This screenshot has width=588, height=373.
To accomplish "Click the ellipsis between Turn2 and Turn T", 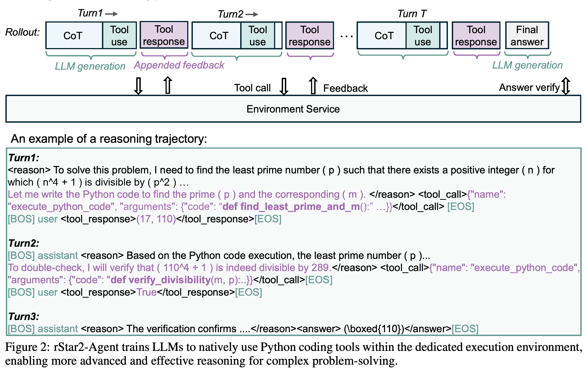I will coord(346,37).
